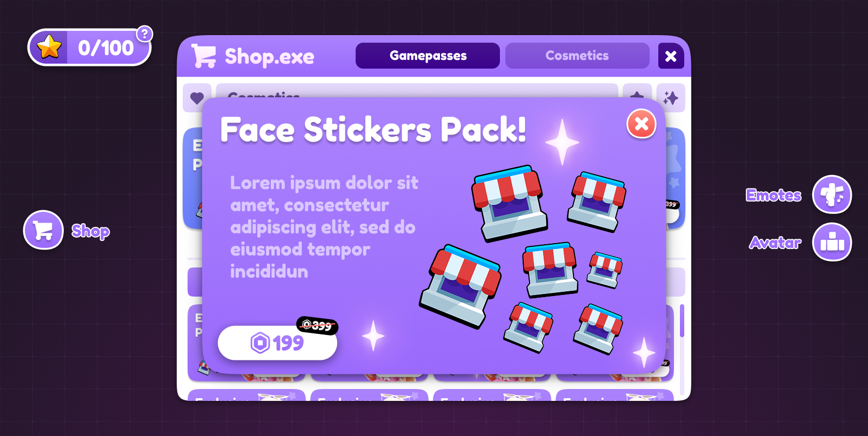Click the Avatar text label
868x436 pixels.
click(775, 243)
